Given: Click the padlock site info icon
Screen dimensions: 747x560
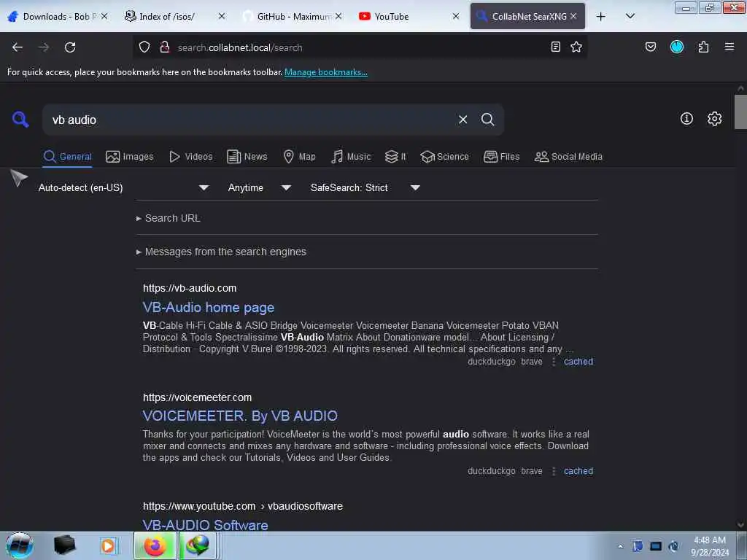Looking at the screenshot, I should click(x=165, y=47).
